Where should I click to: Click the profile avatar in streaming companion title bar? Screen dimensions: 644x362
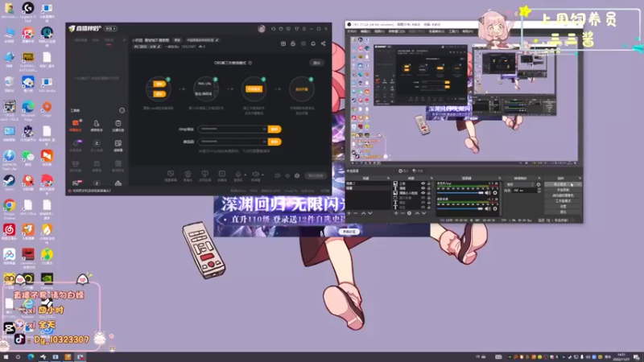262,29
